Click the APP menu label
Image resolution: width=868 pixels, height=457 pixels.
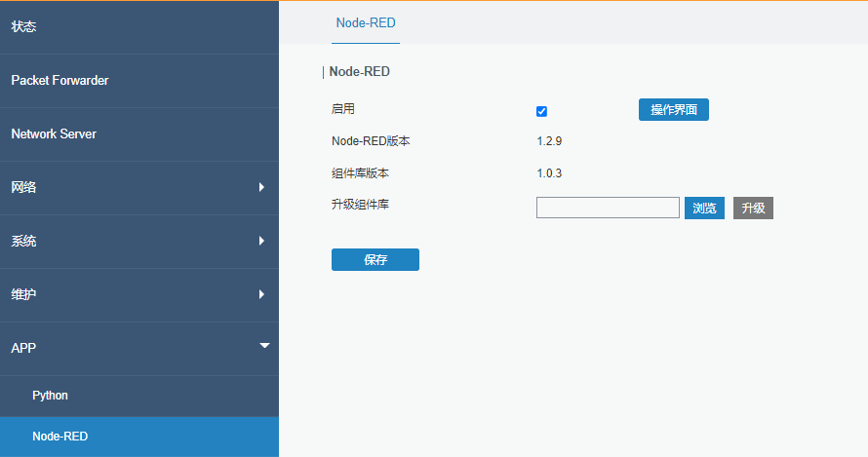[x=23, y=348]
